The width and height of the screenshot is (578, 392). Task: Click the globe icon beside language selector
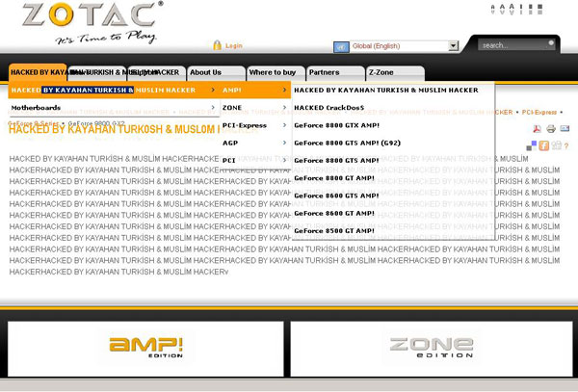coord(341,46)
